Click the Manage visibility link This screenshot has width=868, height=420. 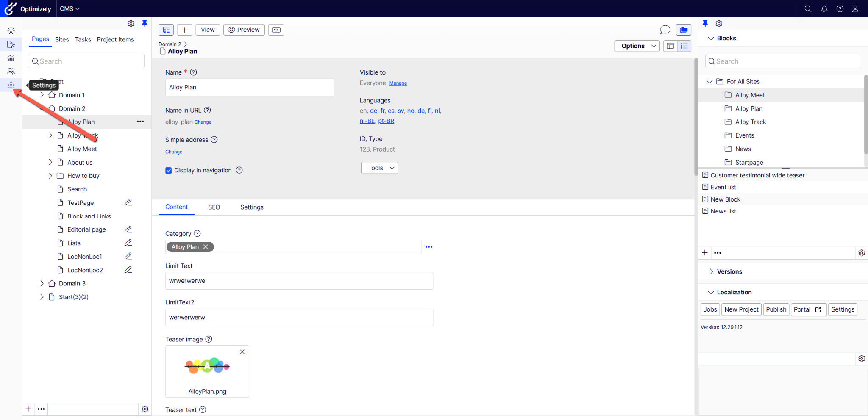tap(398, 83)
